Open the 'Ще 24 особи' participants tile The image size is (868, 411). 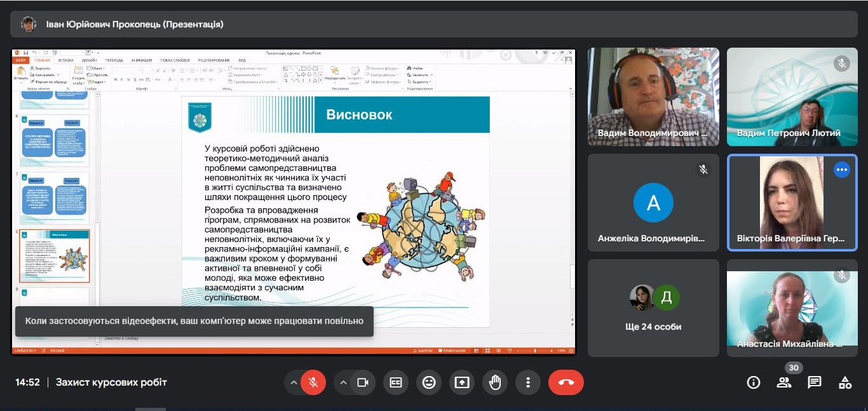click(653, 308)
